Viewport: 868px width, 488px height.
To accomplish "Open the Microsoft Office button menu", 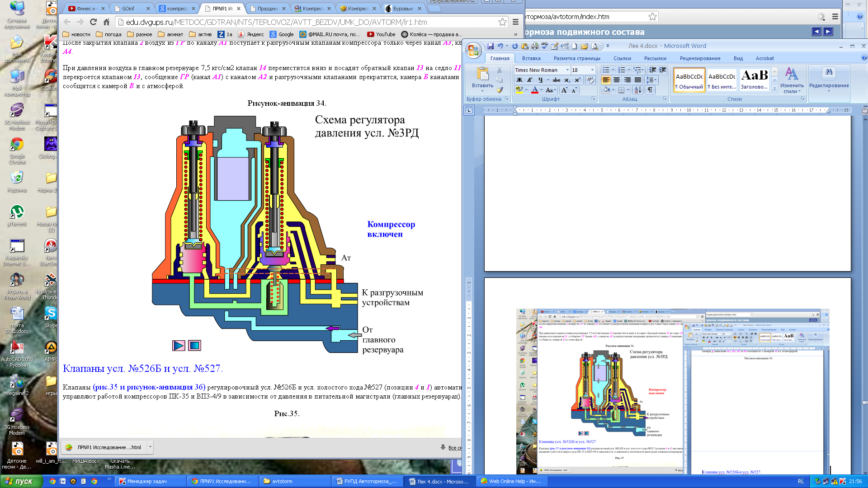I will [473, 50].
